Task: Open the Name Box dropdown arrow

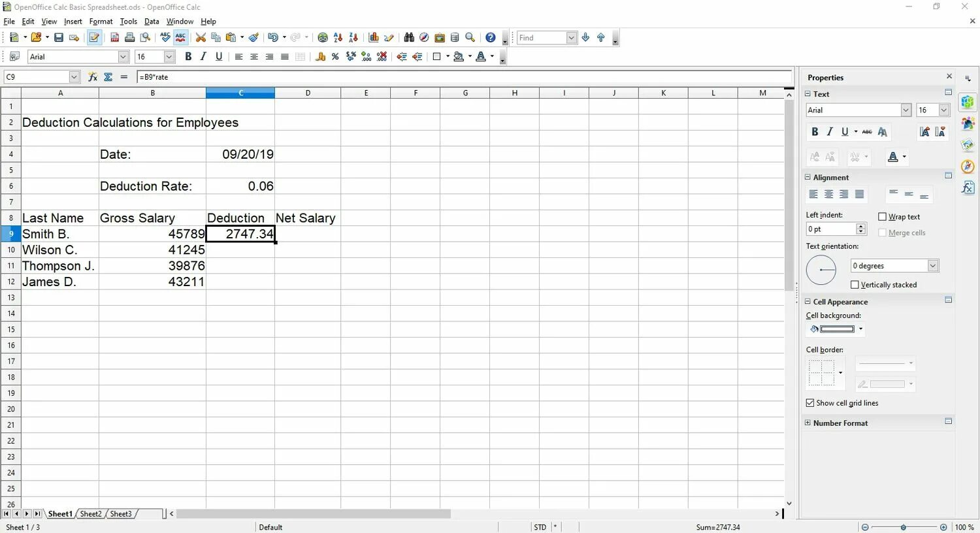Action: [74, 77]
